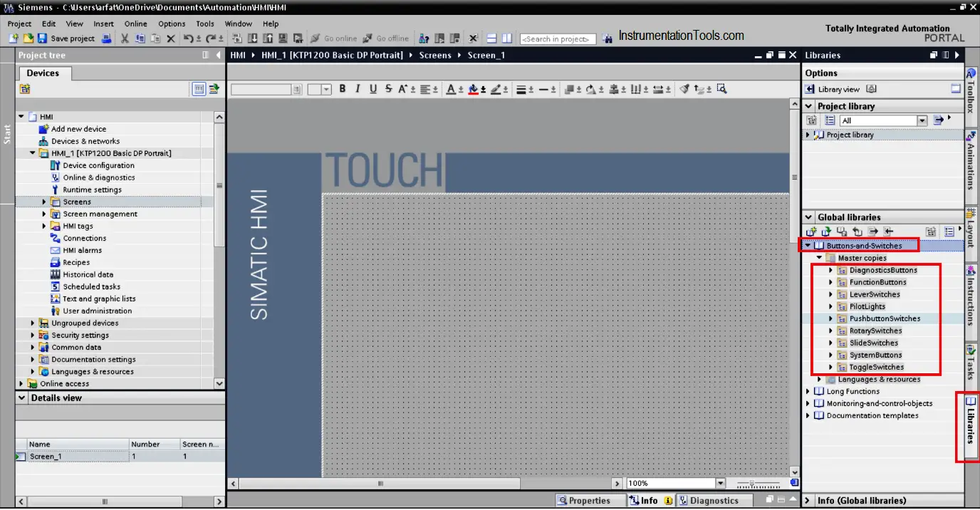The width and height of the screenshot is (980, 510).
Task: Click the Split editor vertically icon
Action: pos(506,38)
